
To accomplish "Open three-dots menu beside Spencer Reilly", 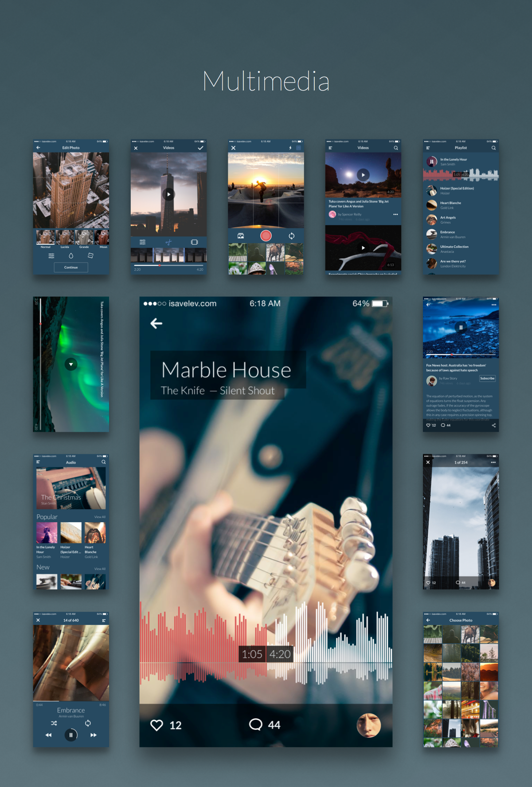I will [x=395, y=214].
